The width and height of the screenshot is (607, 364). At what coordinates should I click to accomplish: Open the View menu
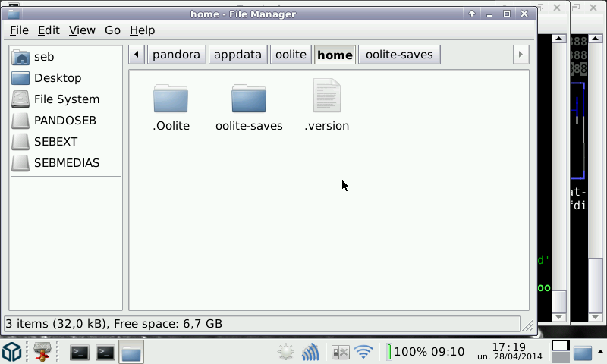[x=82, y=30]
